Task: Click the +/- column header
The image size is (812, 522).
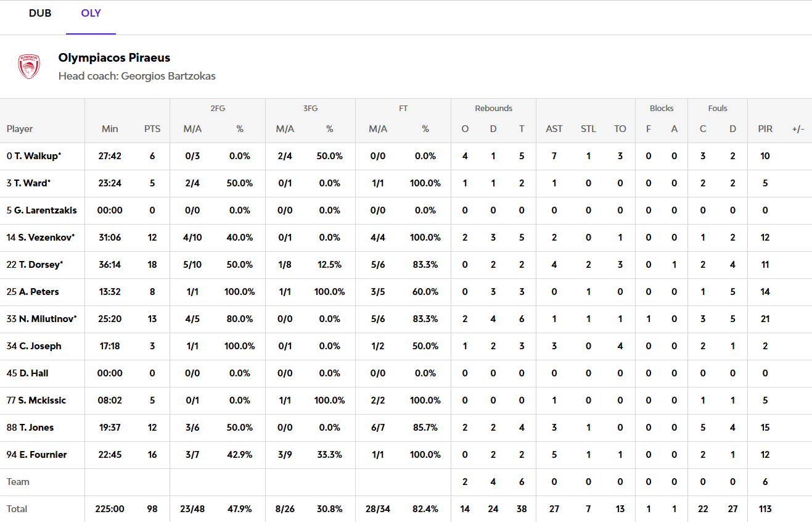Action: [x=798, y=129]
